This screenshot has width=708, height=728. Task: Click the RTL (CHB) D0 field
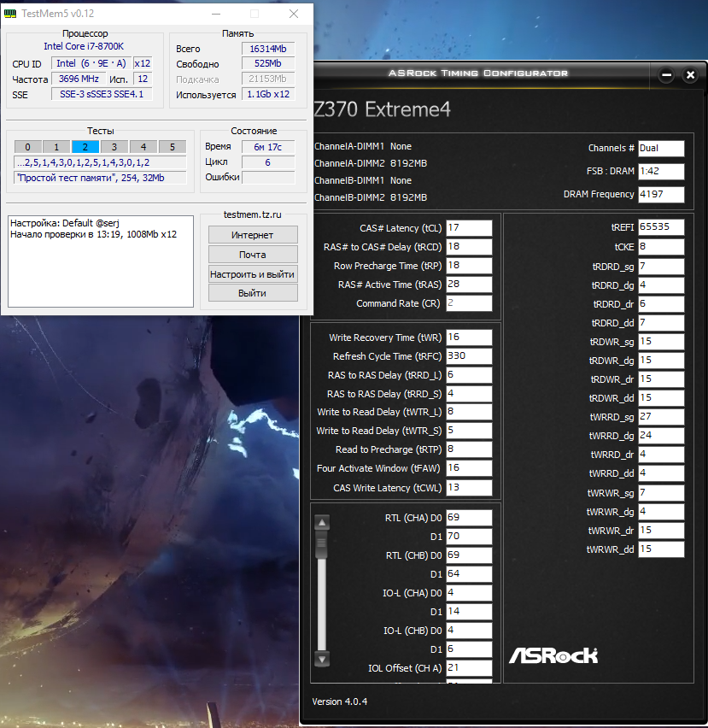point(469,555)
